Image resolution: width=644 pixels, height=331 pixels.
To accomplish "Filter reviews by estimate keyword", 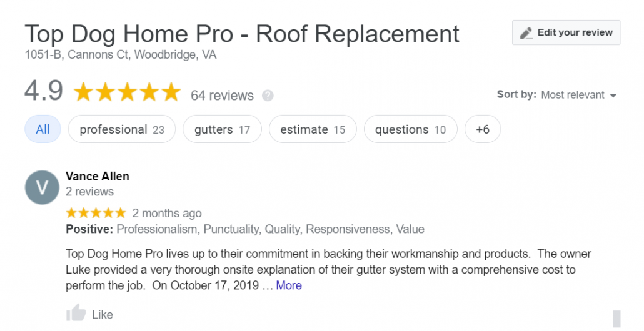I will click(313, 129).
